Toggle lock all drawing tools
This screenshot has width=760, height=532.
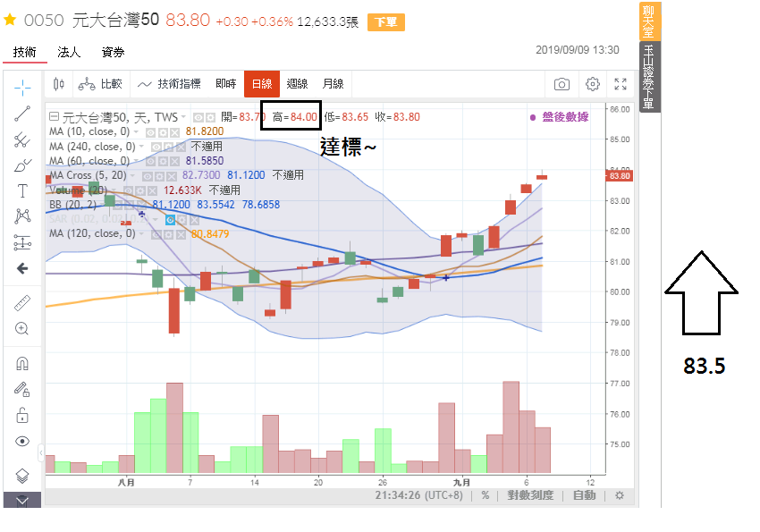pyautogui.click(x=22, y=415)
